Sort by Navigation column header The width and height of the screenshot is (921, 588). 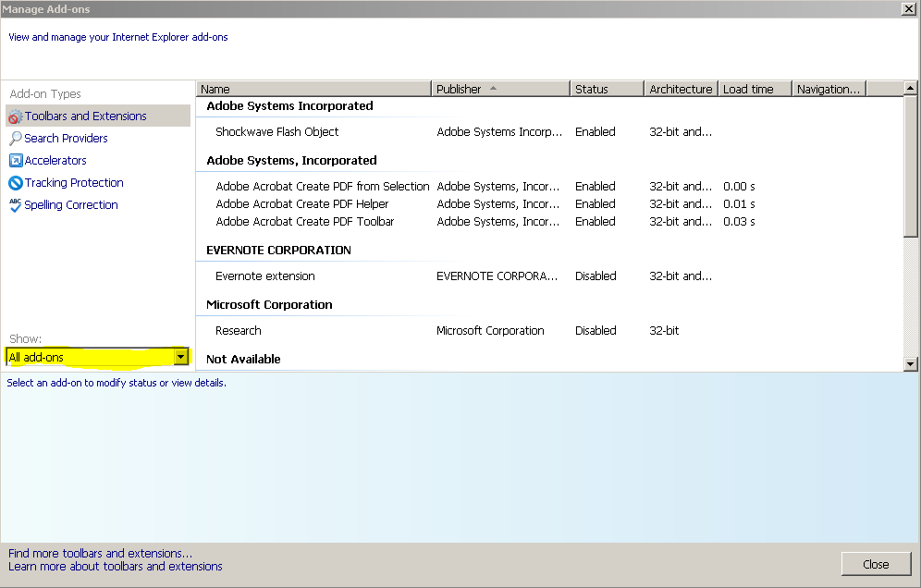point(829,89)
